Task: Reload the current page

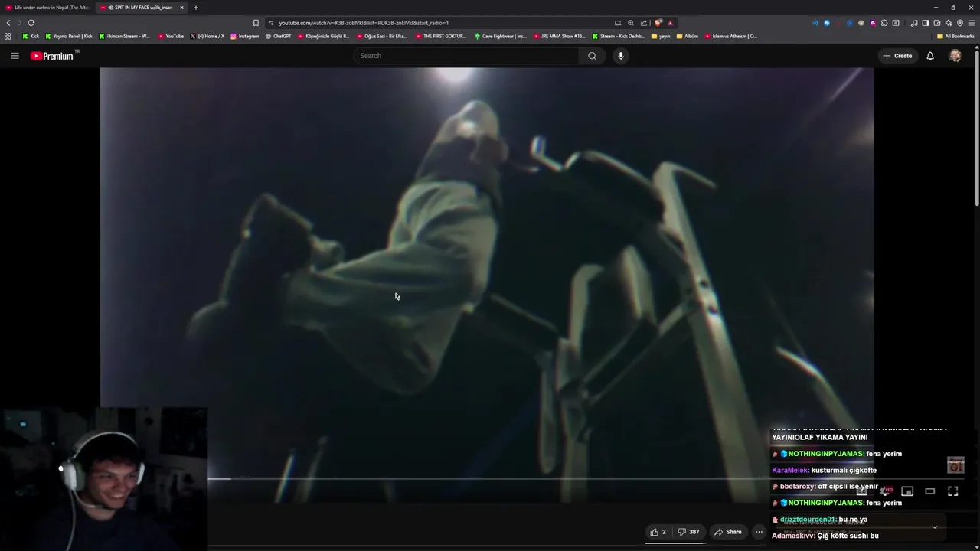Action: (31, 23)
